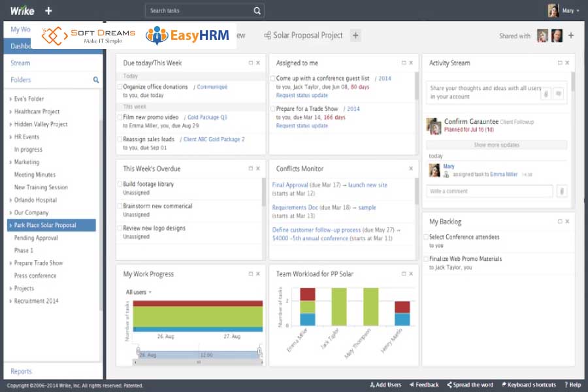
Task: Select Park Place Solar Proposal folder
Action: click(x=52, y=225)
